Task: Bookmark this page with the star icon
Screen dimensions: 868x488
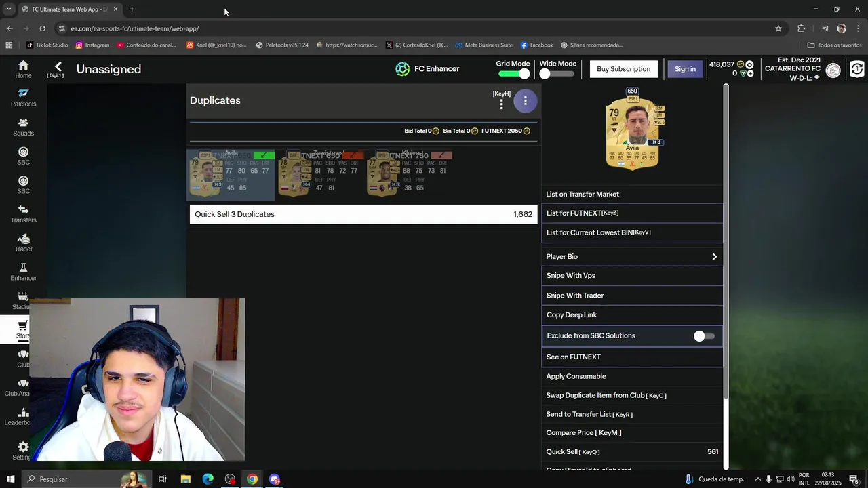Action: point(778,28)
